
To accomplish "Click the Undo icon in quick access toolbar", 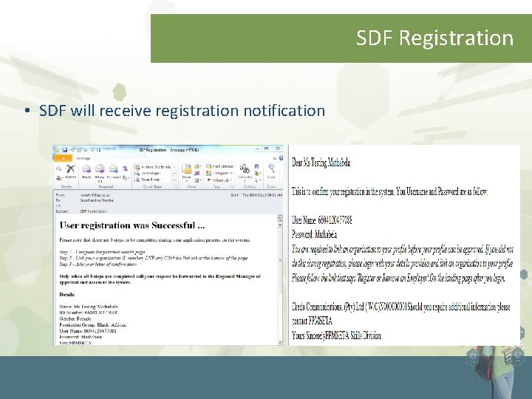I will tap(72, 150).
